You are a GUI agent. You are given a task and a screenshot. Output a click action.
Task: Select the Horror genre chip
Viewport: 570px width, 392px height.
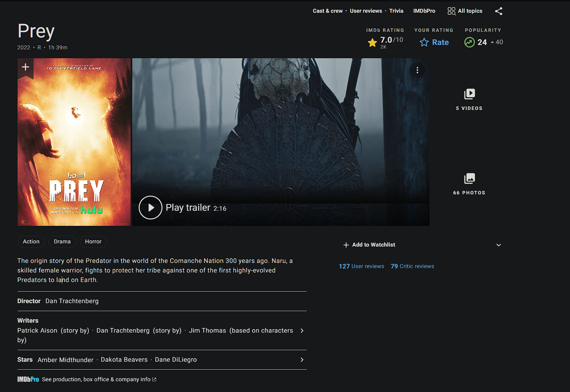point(93,241)
